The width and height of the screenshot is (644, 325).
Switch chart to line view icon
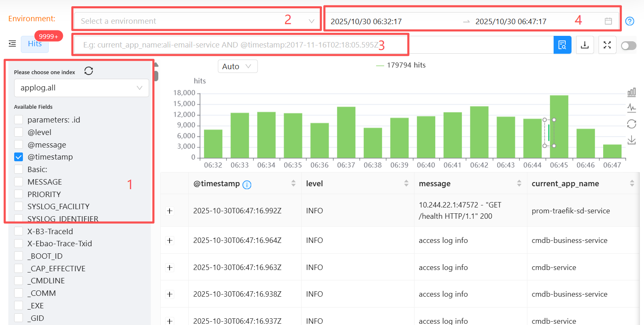(632, 108)
